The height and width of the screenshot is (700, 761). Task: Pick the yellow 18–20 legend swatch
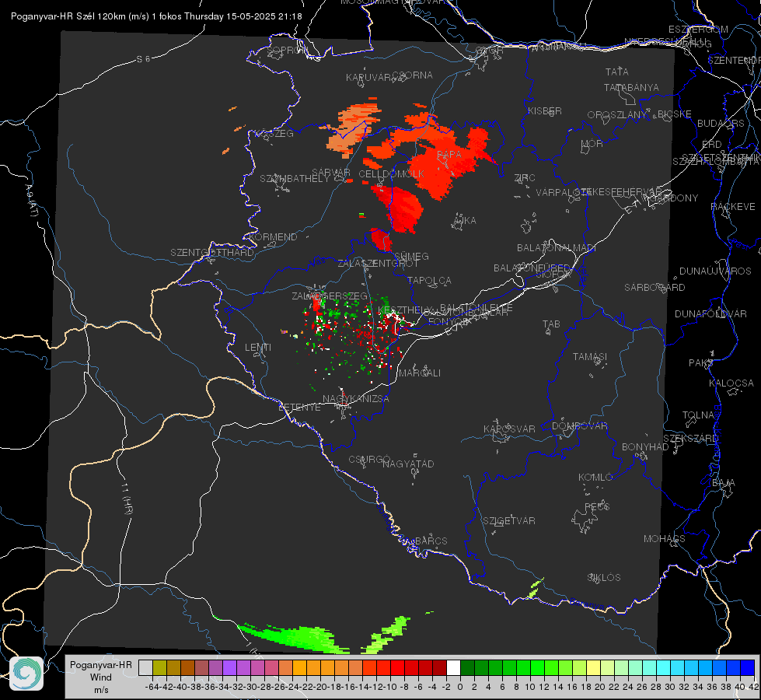click(x=594, y=667)
